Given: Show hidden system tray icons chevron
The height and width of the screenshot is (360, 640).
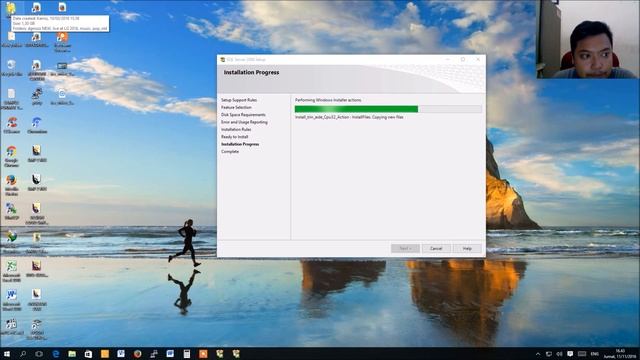Looking at the screenshot, I should 538,354.
